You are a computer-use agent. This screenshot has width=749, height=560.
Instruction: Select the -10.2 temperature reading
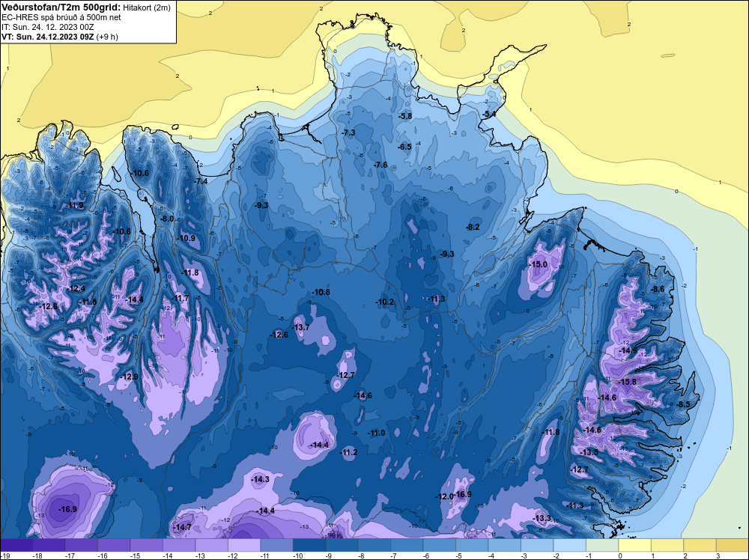(385, 302)
